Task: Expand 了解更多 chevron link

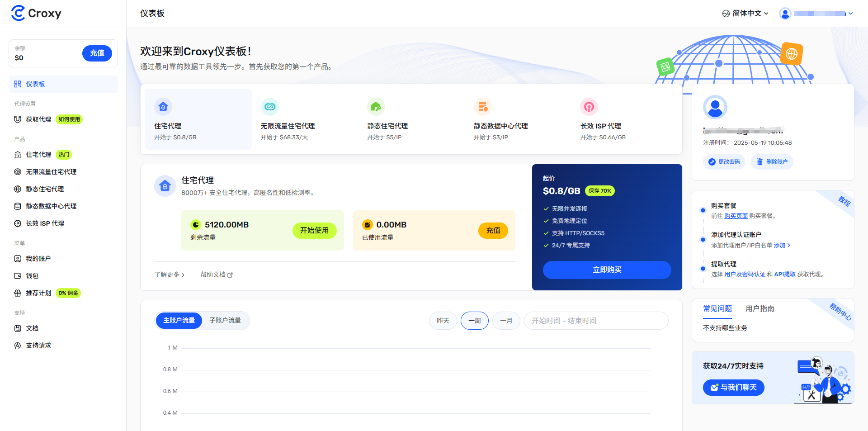Action: pyautogui.click(x=170, y=275)
